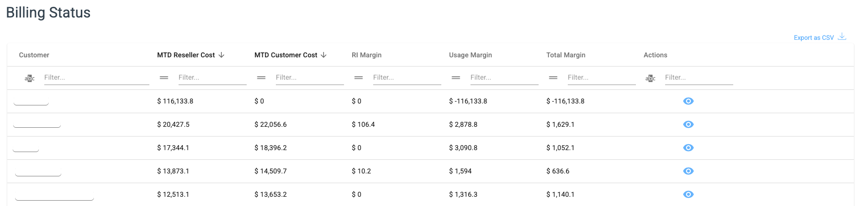This screenshot has height=206, width=868.
Task: View details of the $13,873.1 row
Action: click(688, 171)
